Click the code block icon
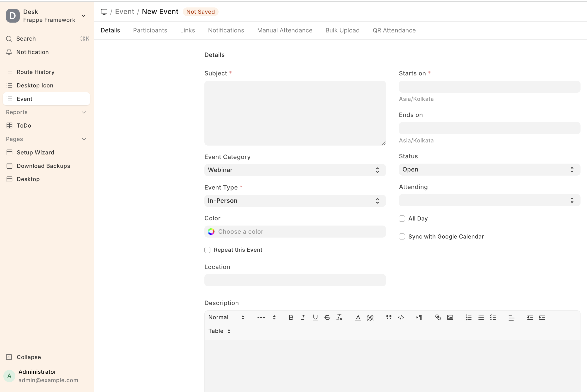Viewport: 587px width, 392px height. pos(401,317)
